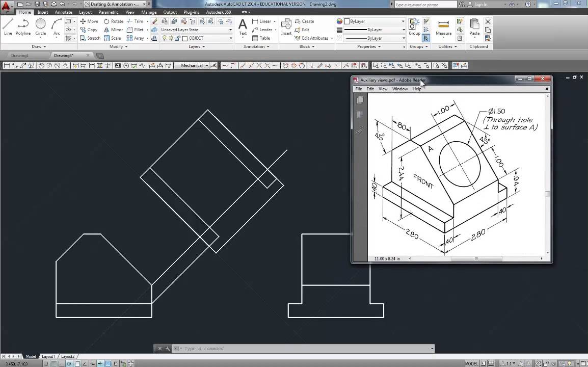Screen dimensions: 588x367
Task: Activate the Fillet command
Action: [x=135, y=30]
